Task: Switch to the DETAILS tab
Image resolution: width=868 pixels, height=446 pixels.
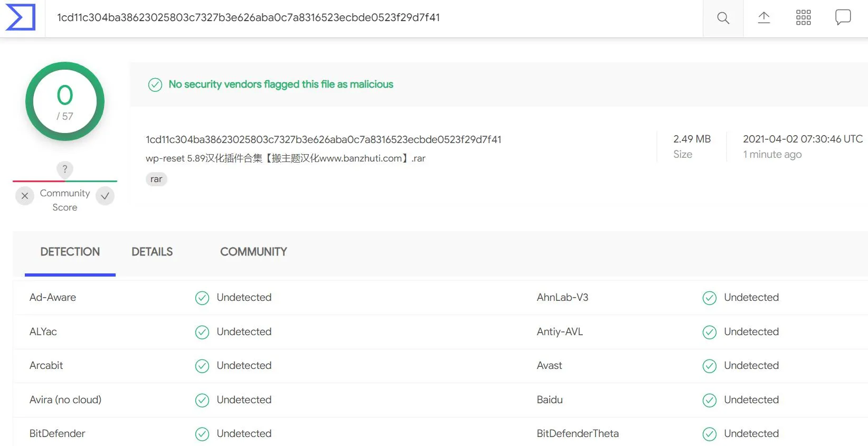Action: tap(152, 252)
